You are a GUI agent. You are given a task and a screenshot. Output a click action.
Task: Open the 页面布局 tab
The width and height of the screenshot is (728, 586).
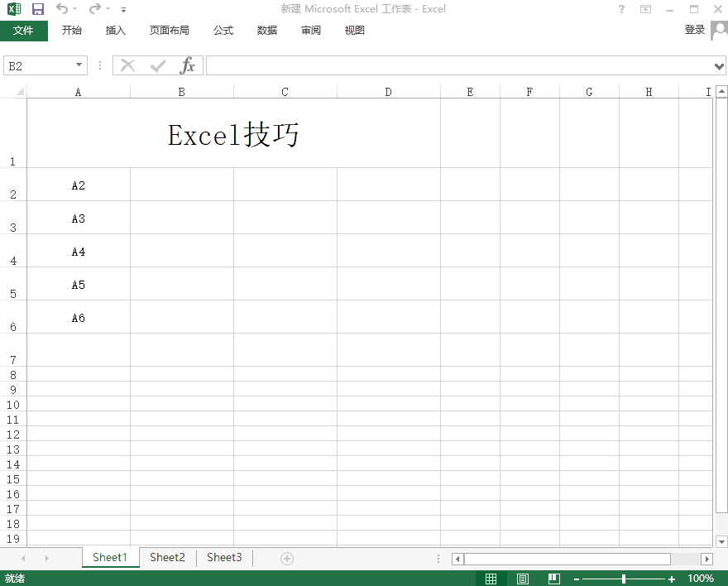[x=170, y=31]
